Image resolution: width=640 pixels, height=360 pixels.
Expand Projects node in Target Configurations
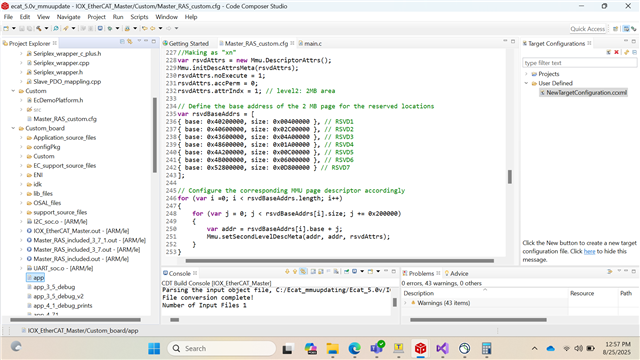point(526,74)
